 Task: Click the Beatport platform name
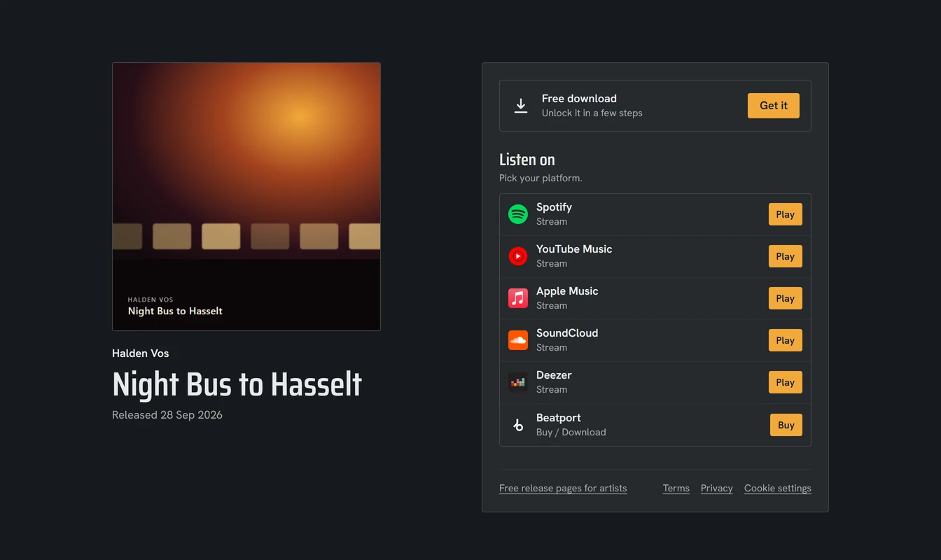click(559, 418)
